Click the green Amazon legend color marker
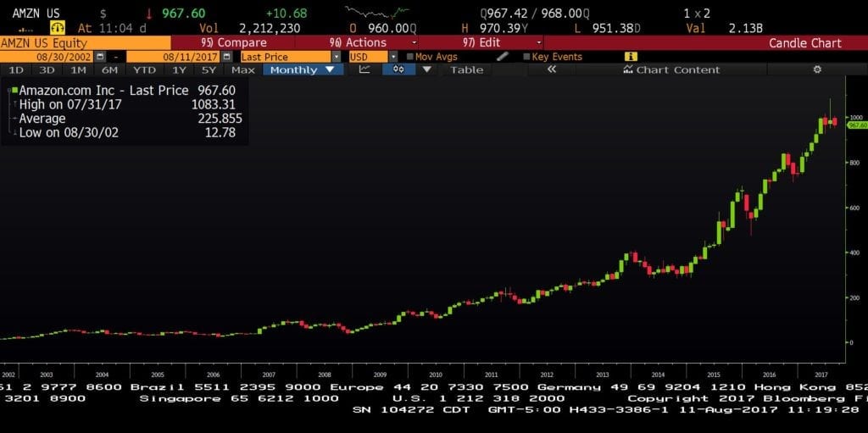868x433 pixels. tap(15, 90)
